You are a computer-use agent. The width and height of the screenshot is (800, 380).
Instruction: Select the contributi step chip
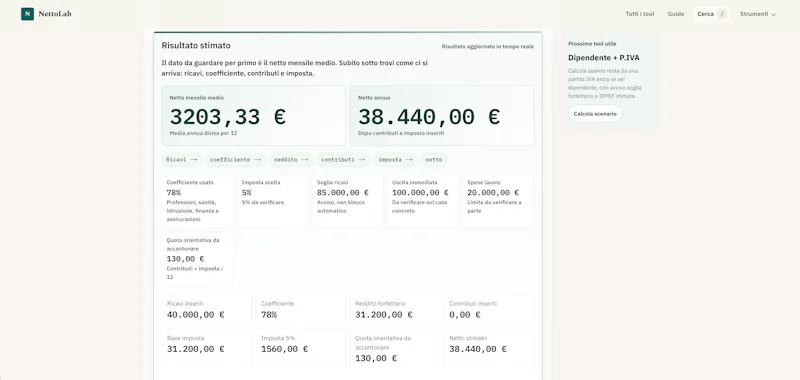(343, 160)
